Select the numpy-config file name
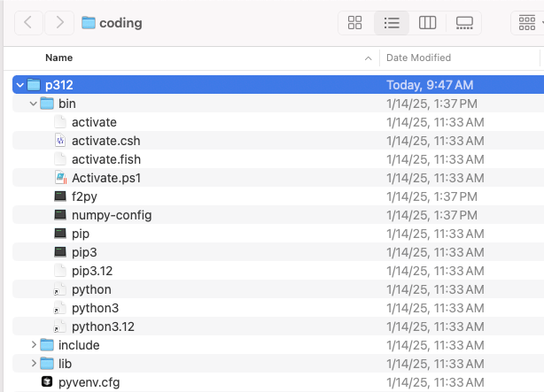Image resolution: width=544 pixels, height=392 pixels. [112, 215]
